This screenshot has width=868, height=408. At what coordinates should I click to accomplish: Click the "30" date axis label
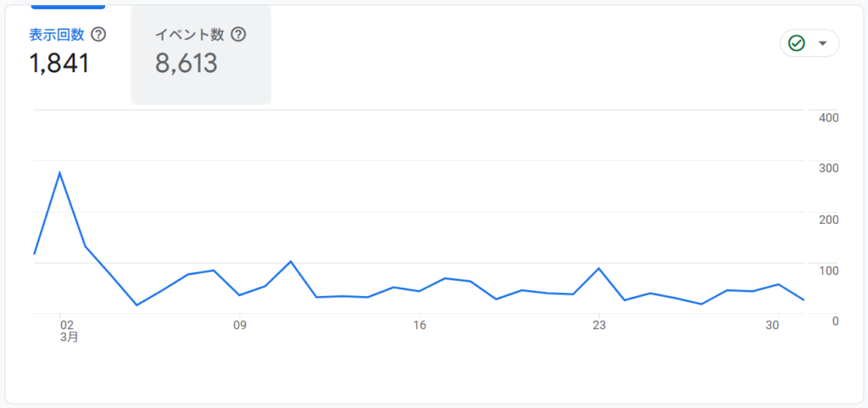(772, 324)
